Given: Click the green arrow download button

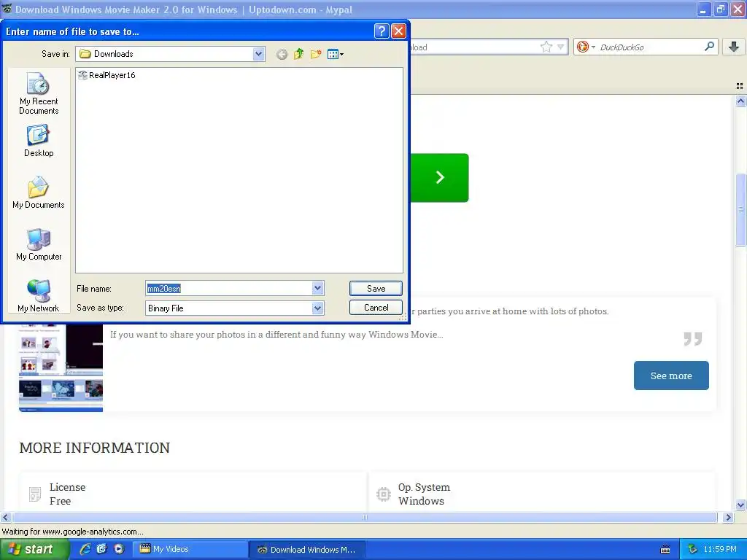Looking at the screenshot, I should point(439,178).
